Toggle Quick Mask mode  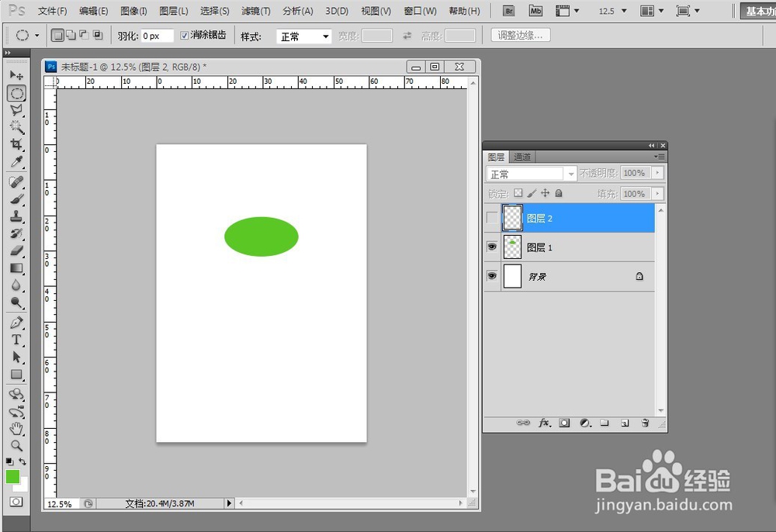[16, 502]
